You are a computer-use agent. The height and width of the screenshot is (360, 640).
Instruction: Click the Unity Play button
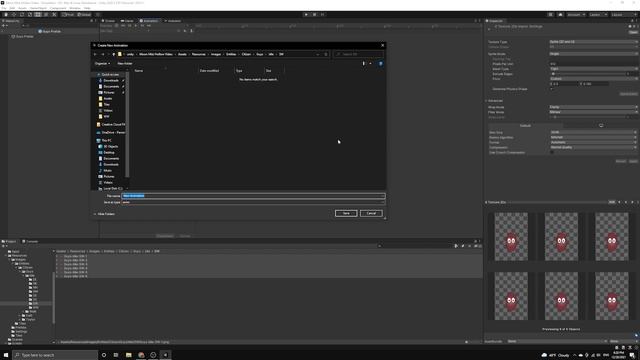pos(306,14)
